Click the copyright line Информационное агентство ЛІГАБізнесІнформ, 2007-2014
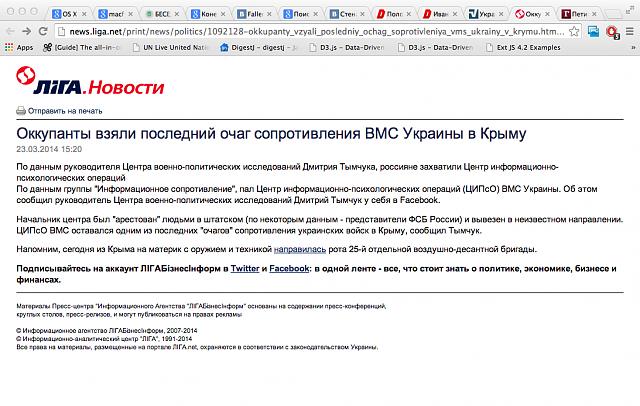Viewport: 640px width, 406px height. (107, 331)
